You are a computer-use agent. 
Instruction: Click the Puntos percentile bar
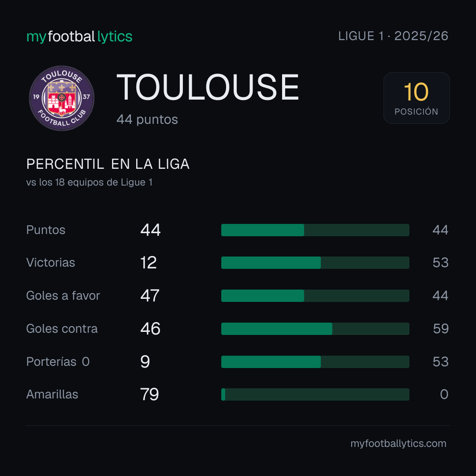tap(315, 230)
